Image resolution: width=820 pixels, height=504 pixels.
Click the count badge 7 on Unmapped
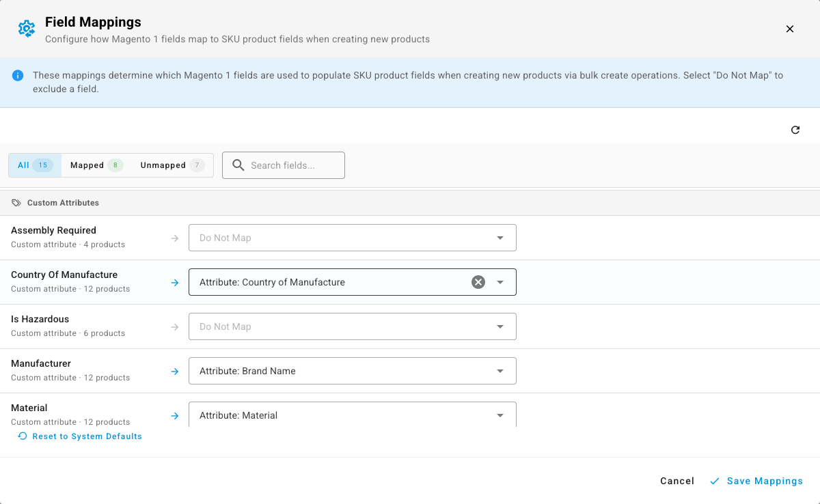tap(197, 165)
